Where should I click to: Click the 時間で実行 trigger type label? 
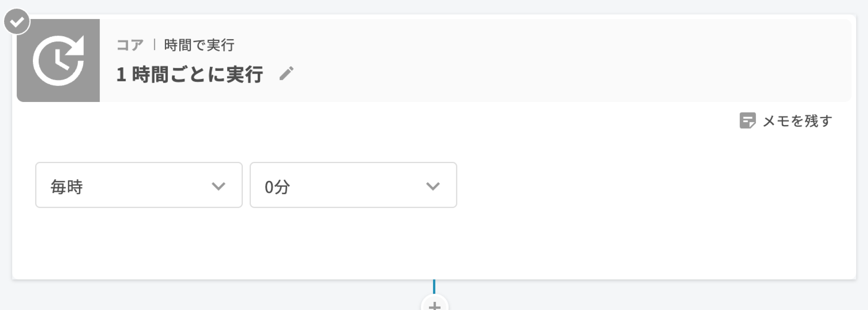click(199, 45)
